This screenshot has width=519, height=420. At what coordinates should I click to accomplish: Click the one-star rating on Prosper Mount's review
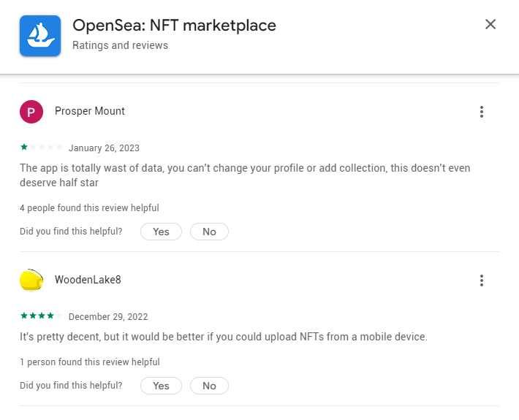click(42, 147)
